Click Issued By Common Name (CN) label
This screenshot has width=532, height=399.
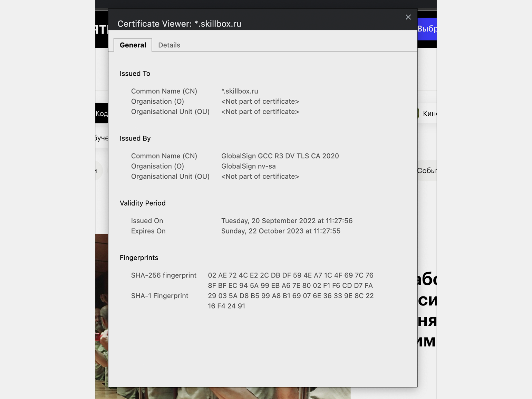[x=164, y=156]
